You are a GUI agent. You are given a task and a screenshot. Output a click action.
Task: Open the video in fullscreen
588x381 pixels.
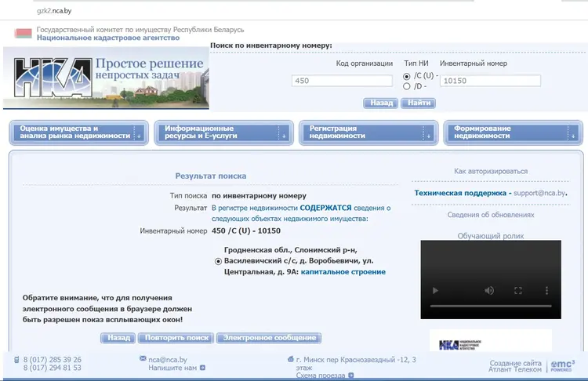[x=517, y=290]
